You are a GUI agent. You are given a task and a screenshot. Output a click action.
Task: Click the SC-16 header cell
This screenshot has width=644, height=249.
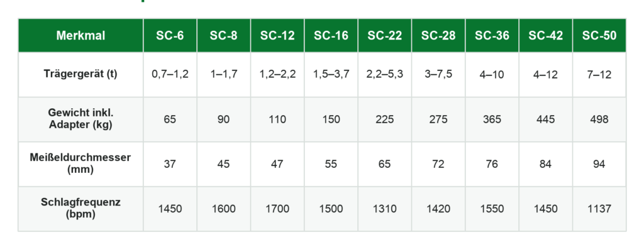point(331,35)
